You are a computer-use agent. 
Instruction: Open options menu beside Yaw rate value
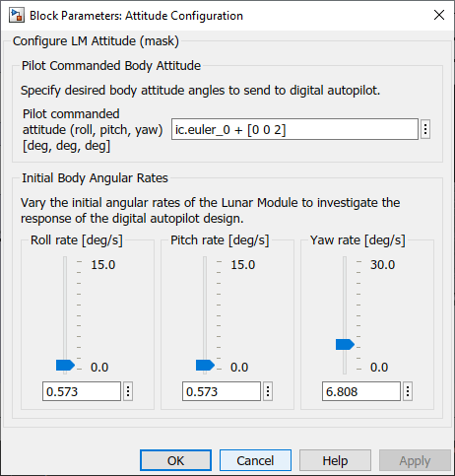[408, 391]
